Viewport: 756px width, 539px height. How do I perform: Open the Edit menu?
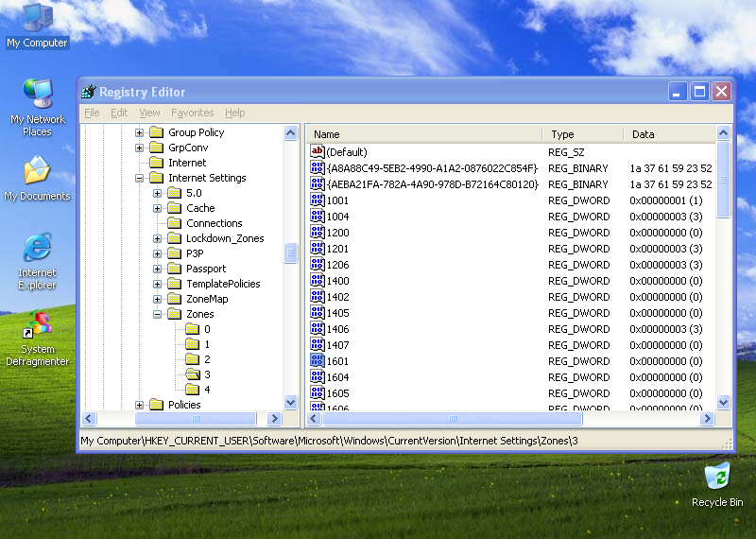(119, 113)
